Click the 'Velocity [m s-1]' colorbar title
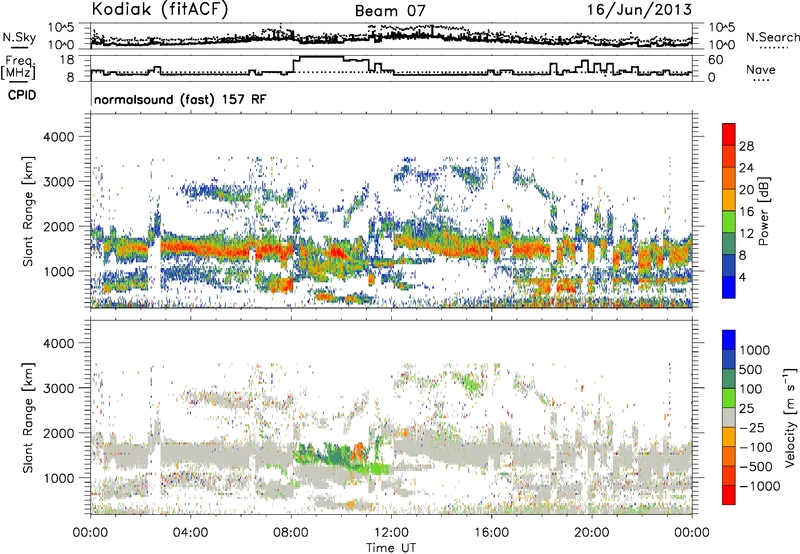The image size is (800, 554). (x=790, y=417)
